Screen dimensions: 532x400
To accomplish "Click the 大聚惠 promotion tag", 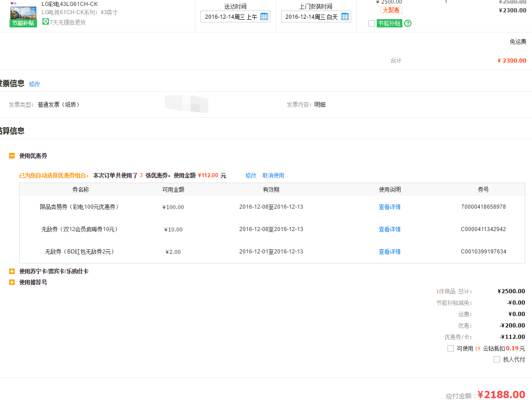I will coord(391,10).
